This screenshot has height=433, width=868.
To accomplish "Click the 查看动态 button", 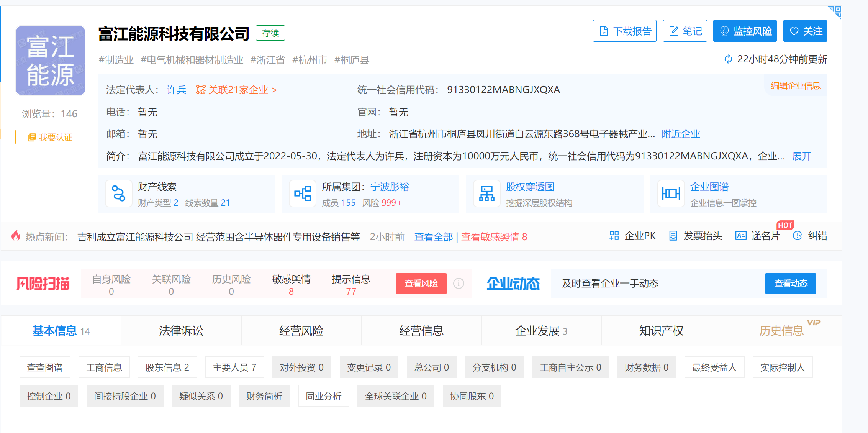I will click(x=791, y=284).
